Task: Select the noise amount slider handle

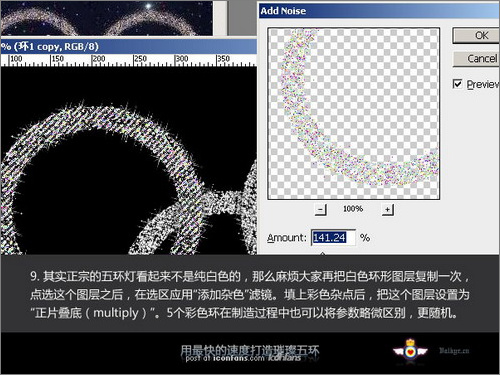Action: (x=322, y=254)
